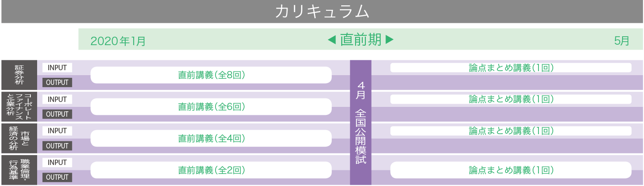
Task: Select the 証券分析 subject label
Action: pos(19,75)
